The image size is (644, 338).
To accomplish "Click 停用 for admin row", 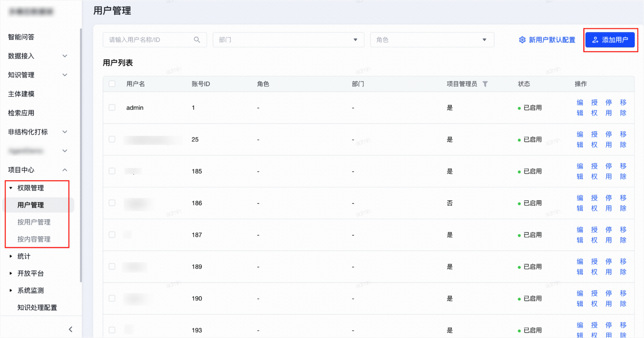I will pyautogui.click(x=609, y=108).
